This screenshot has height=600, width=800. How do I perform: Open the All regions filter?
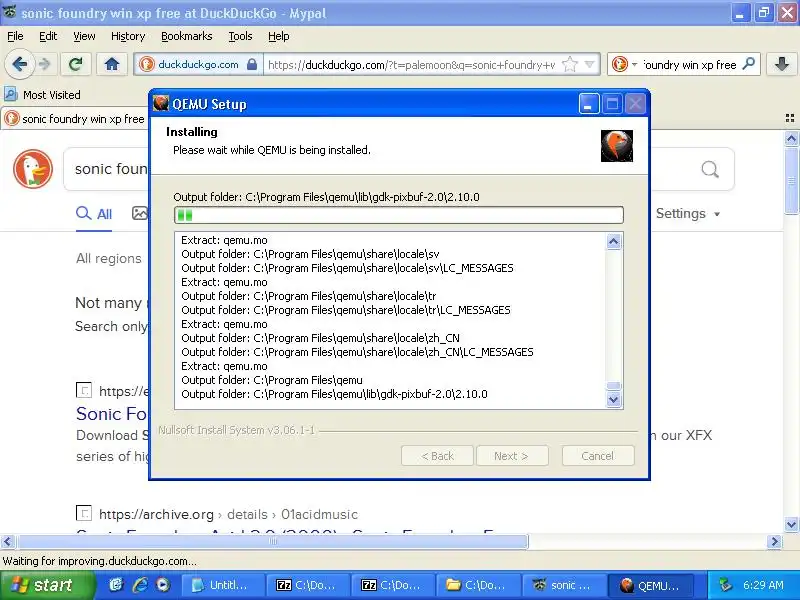click(x=109, y=259)
